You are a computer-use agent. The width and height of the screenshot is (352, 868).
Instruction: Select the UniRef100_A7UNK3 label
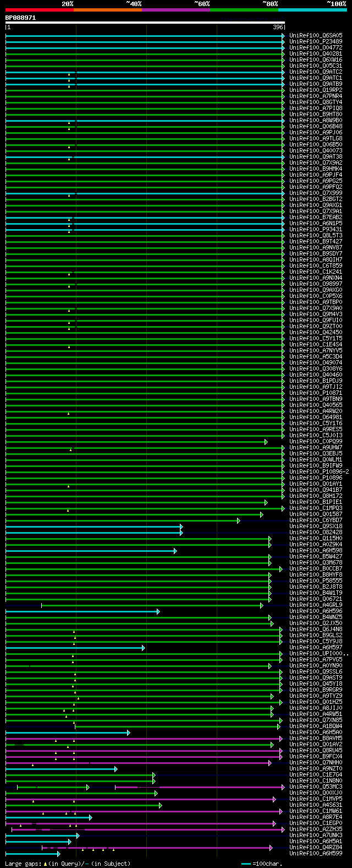[316, 836]
